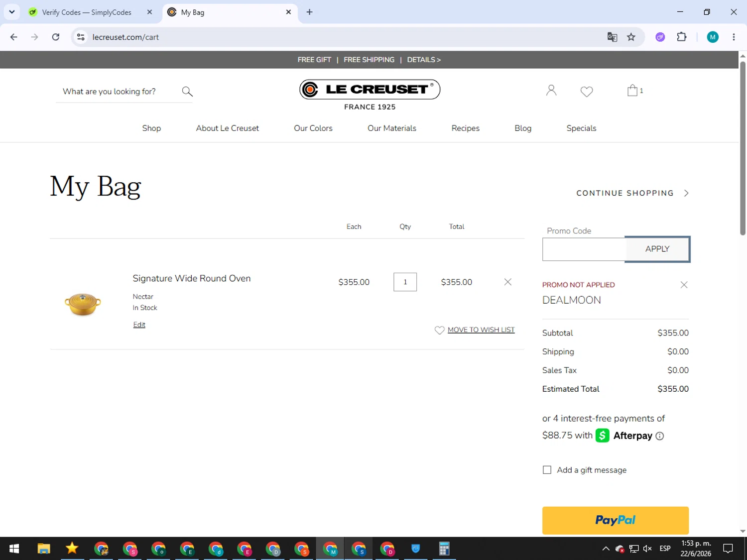
Task: Open the Chrome profile avatar M
Action: coord(713,37)
